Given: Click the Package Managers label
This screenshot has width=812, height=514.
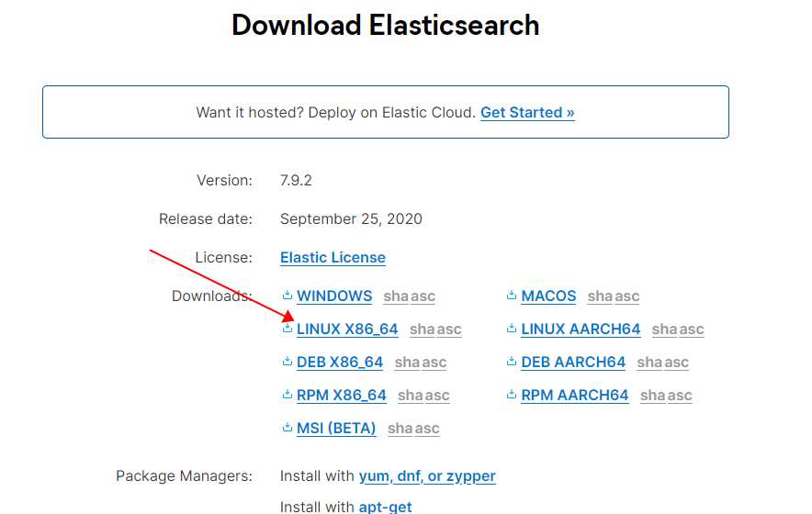Looking at the screenshot, I should point(184,476).
